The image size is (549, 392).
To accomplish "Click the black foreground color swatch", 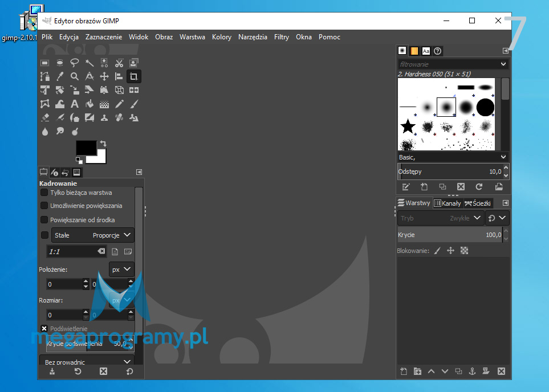I will coord(86,148).
